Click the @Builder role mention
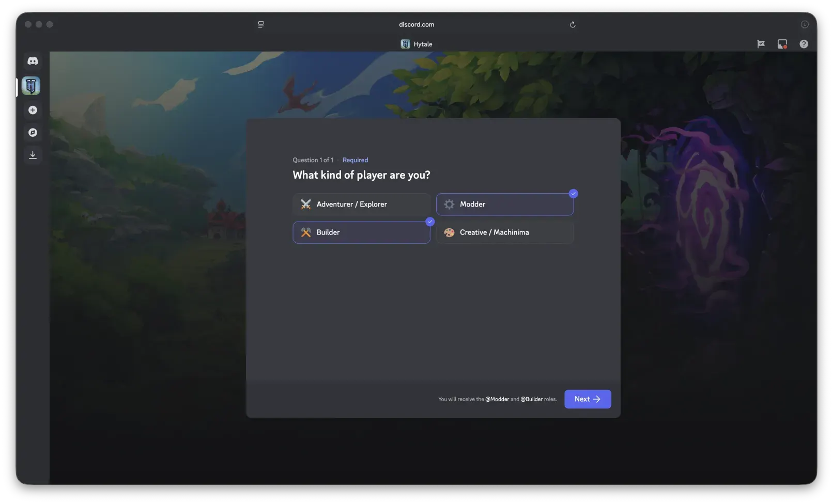Image resolution: width=833 pixels, height=504 pixels. point(531,399)
